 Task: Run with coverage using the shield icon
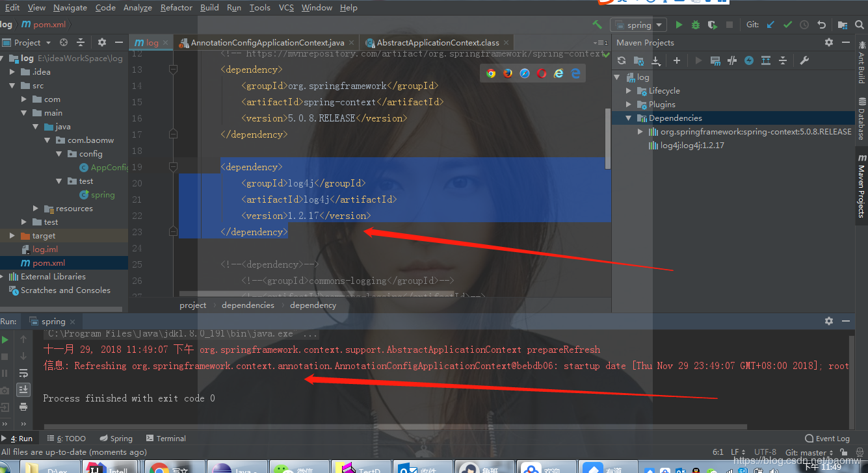point(713,25)
